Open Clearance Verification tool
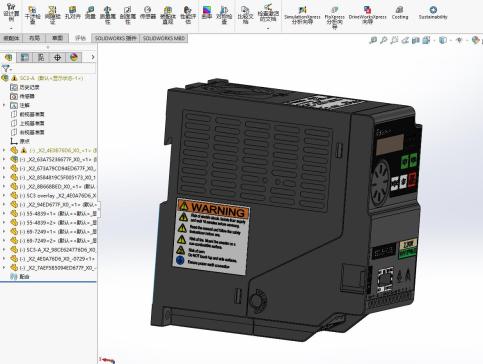483x364 pixels. coord(52,15)
